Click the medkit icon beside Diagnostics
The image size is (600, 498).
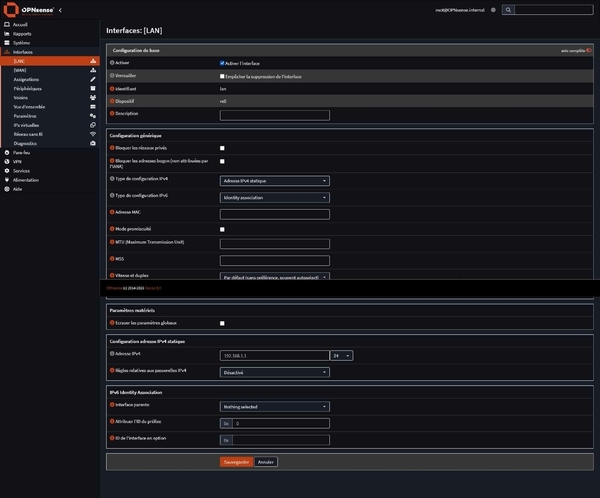(x=92, y=142)
